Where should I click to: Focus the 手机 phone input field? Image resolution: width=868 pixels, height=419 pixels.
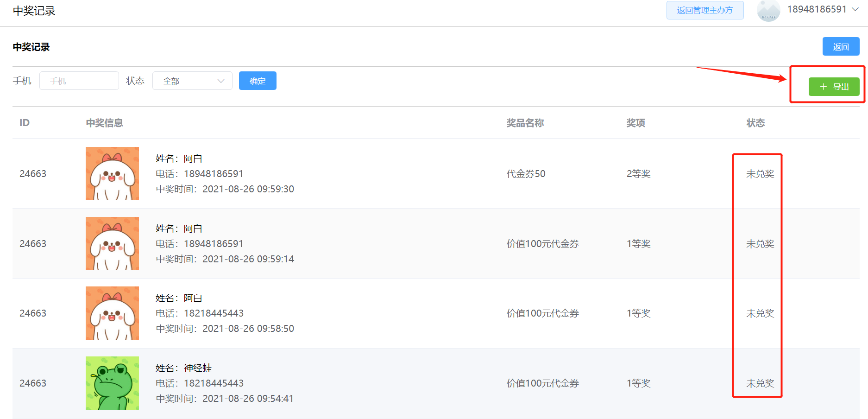point(79,81)
